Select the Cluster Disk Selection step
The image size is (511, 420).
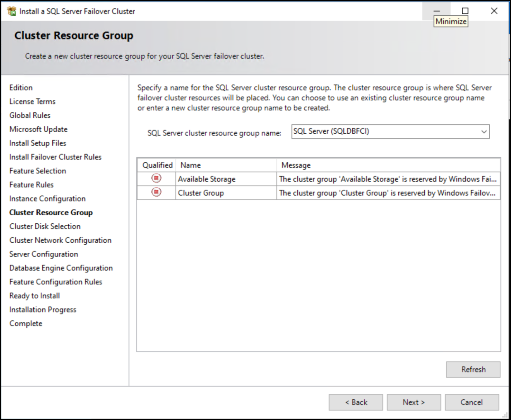tap(45, 226)
